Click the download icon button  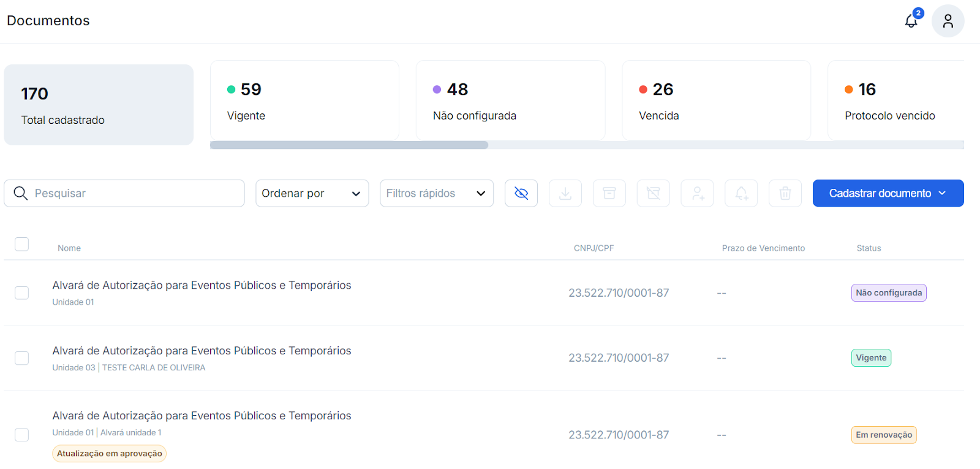[565, 193]
